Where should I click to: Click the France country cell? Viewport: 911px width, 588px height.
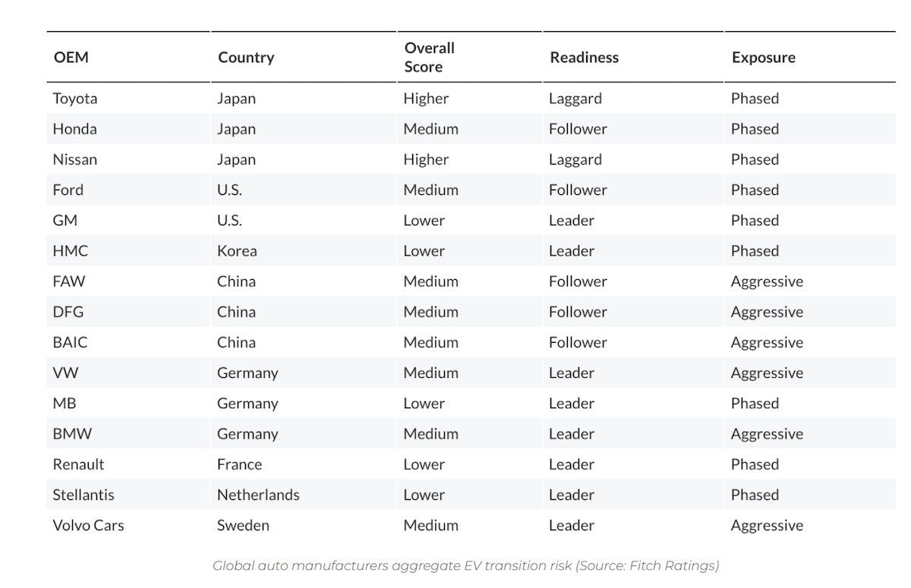click(239, 464)
